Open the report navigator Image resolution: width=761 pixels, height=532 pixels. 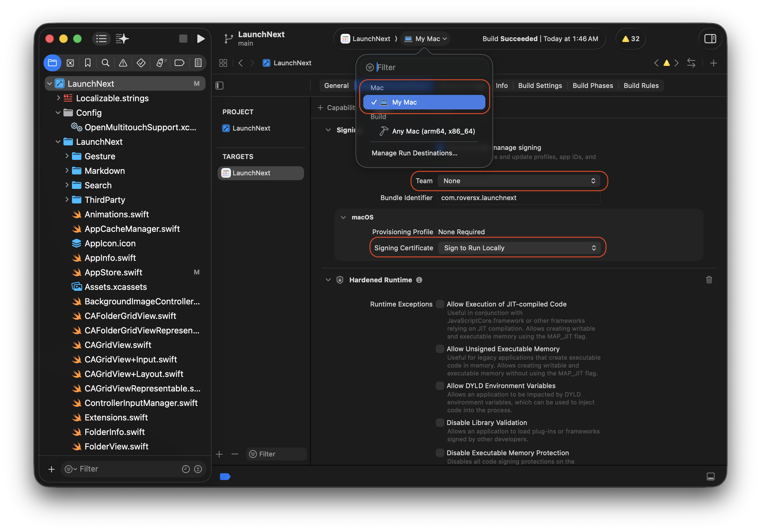pyautogui.click(x=198, y=63)
